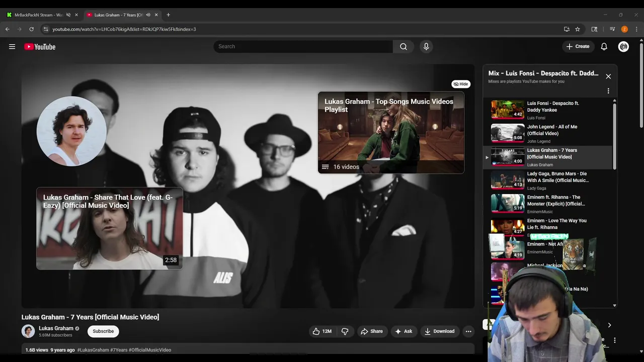Open browser media control icon
This screenshot has height=362, width=644.
coord(612,29)
